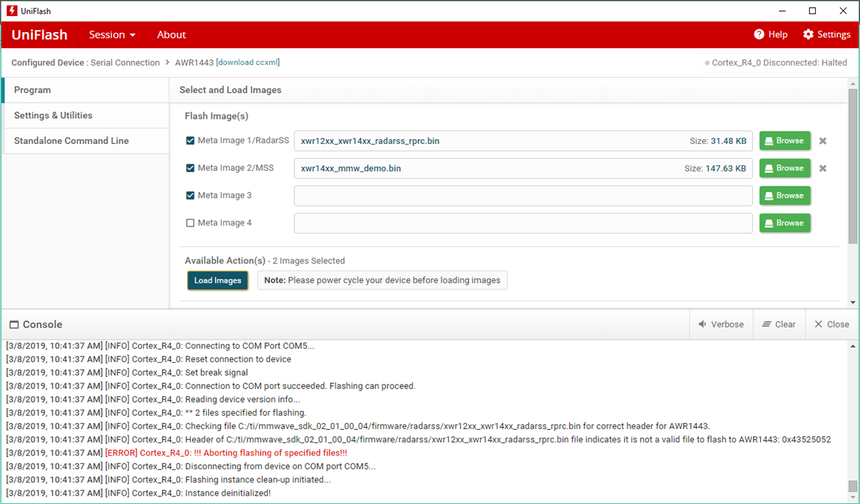Click 'Instance deinitialized!' log line
The width and height of the screenshot is (860, 504).
pos(138,493)
